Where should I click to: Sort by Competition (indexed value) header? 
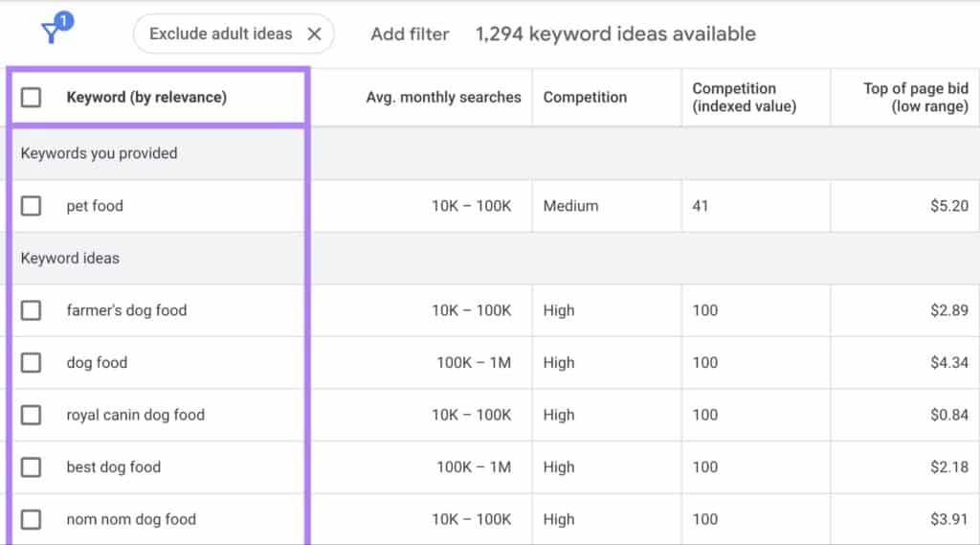tap(744, 97)
